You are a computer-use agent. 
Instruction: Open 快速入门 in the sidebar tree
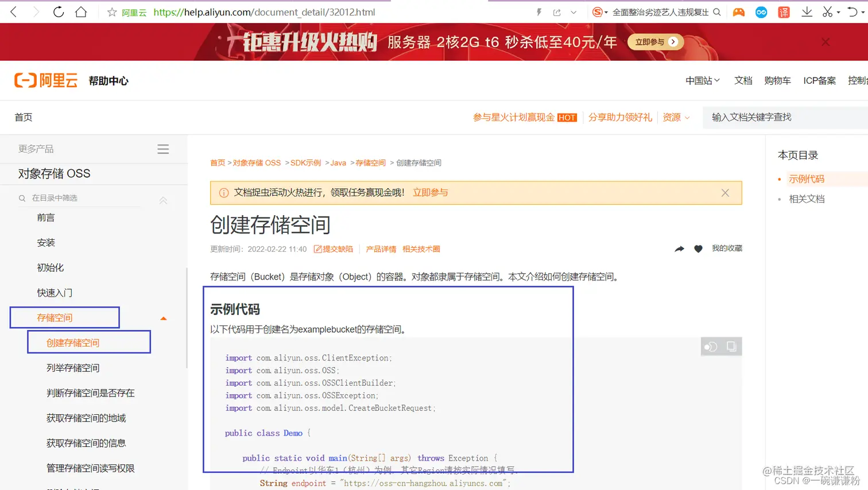(x=55, y=293)
